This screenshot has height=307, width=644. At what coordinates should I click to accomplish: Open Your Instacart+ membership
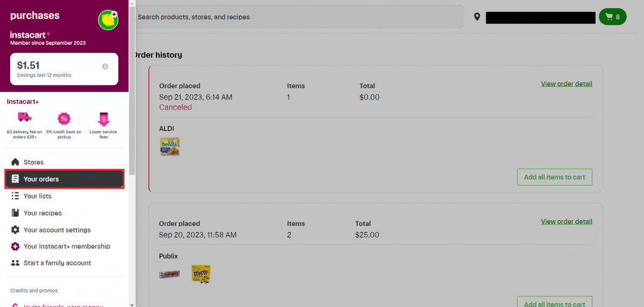[x=67, y=247]
